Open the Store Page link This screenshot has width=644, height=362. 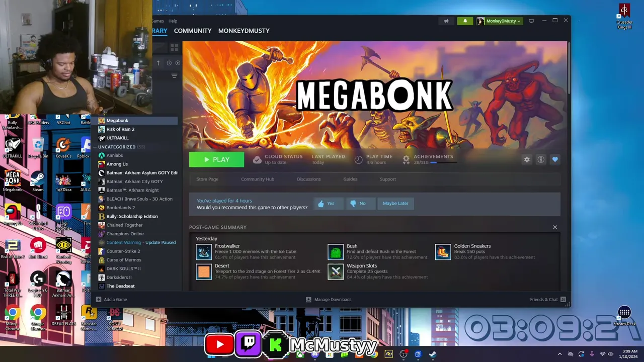coord(207,179)
